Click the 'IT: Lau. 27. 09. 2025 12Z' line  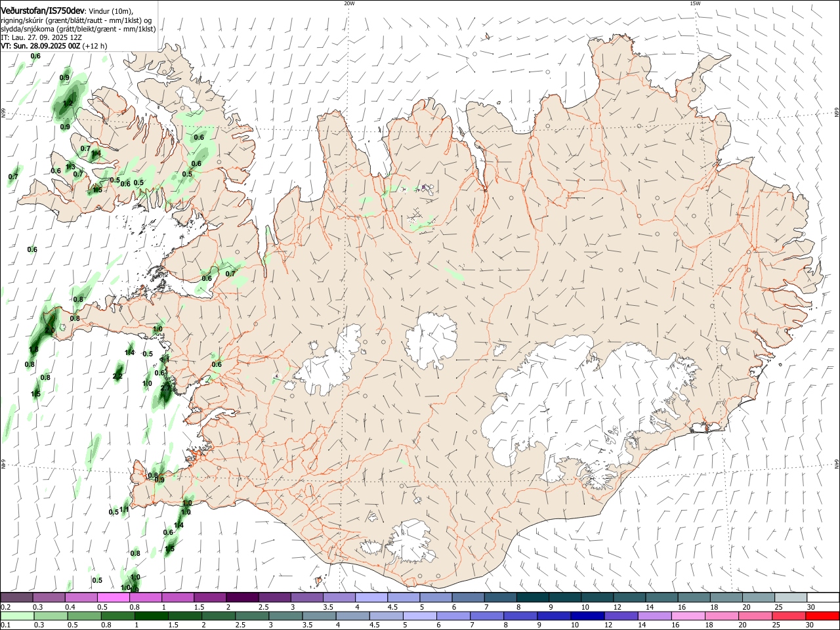[x=41, y=37]
